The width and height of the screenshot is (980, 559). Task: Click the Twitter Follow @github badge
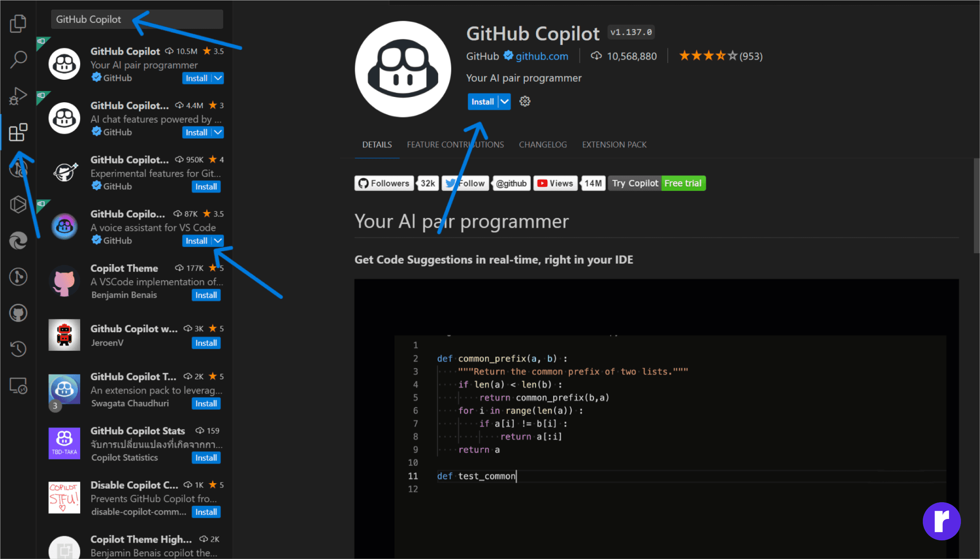(x=486, y=183)
